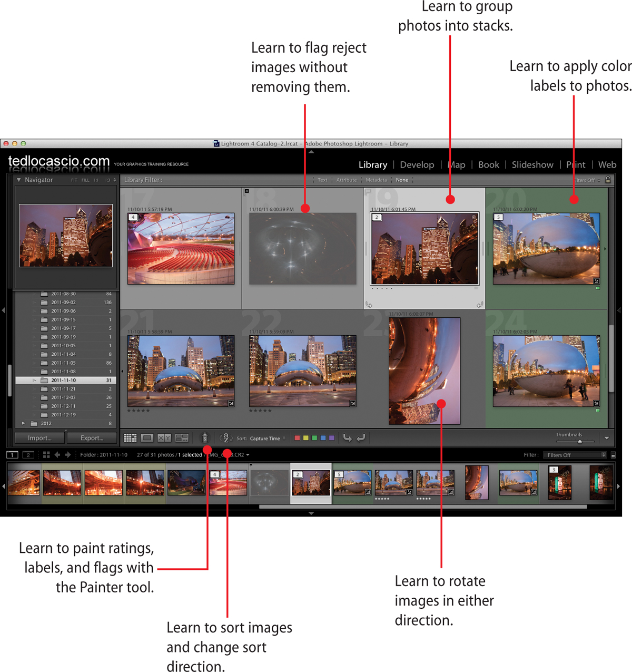
Task: Rotate photo counterclockwise from the toolbar
Action: coord(347,437)
